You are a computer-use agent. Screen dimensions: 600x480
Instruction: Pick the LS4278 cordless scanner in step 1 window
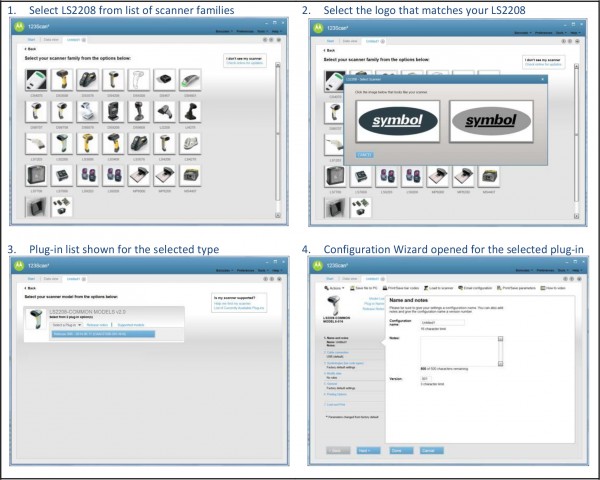click(x=190, y=143)
